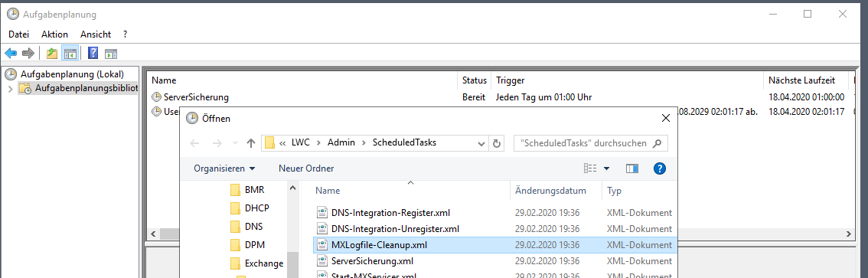The height and width of the screenshot is (278, 868).
Task: Show the preview pane in Öffnen dialog
Action: (x=632, y=168)
